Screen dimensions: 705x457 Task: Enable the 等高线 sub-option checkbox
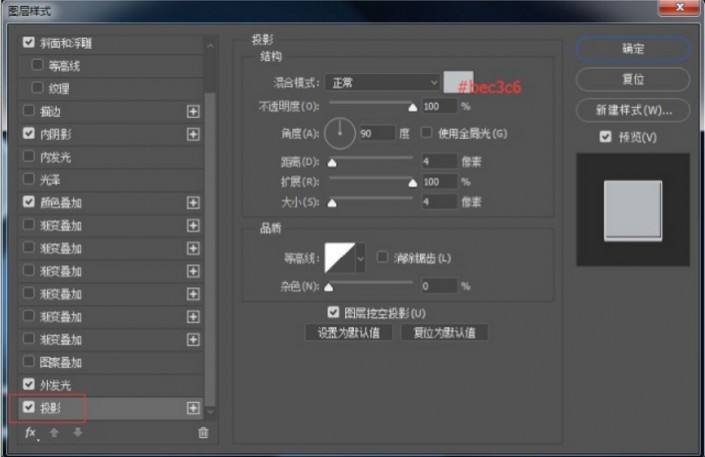pos(37,65)
